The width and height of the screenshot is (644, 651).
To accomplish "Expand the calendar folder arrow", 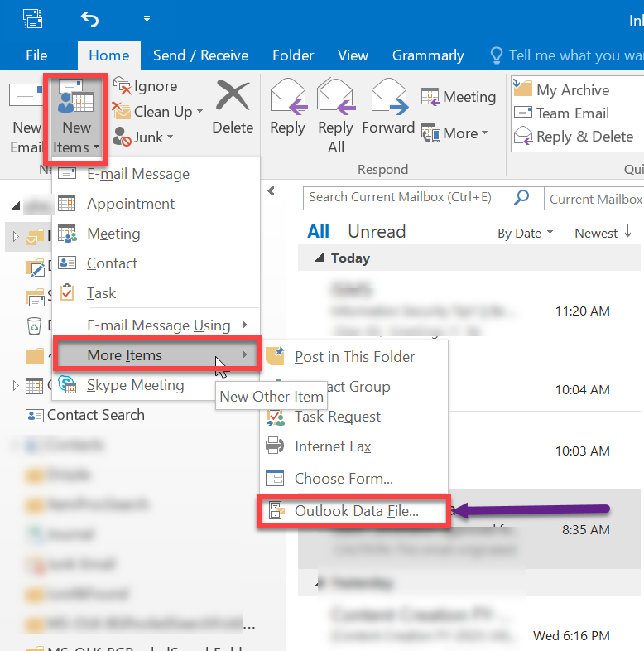I will (x=16, y=386).
